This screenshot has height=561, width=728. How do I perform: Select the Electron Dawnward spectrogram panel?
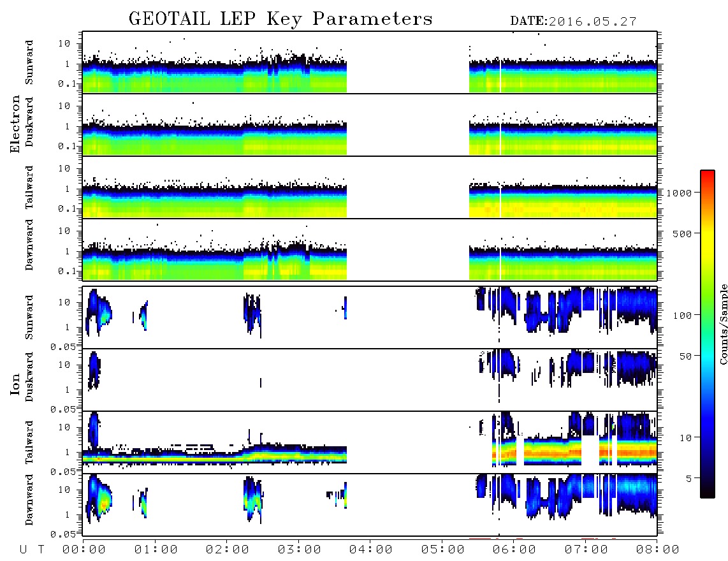tap(370, 250)
